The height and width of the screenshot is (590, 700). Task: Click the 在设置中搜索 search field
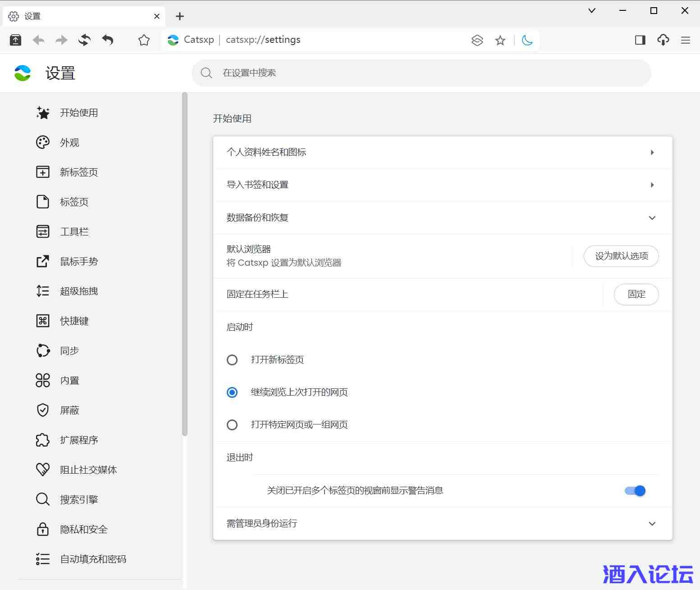pyautogui.click(x=421, y=73)
